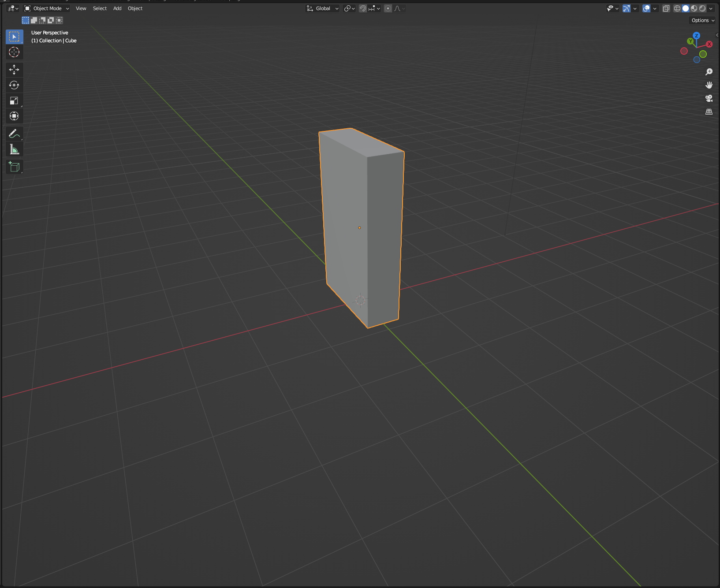Switch to Wireframe shading
Screen dimensions: 720x588
pos(677,8)
